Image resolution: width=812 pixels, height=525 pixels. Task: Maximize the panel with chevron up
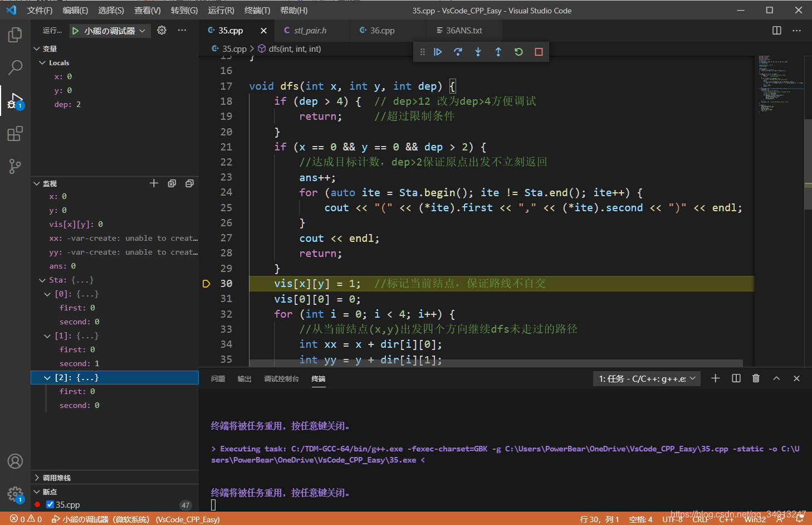pos(776,378)
